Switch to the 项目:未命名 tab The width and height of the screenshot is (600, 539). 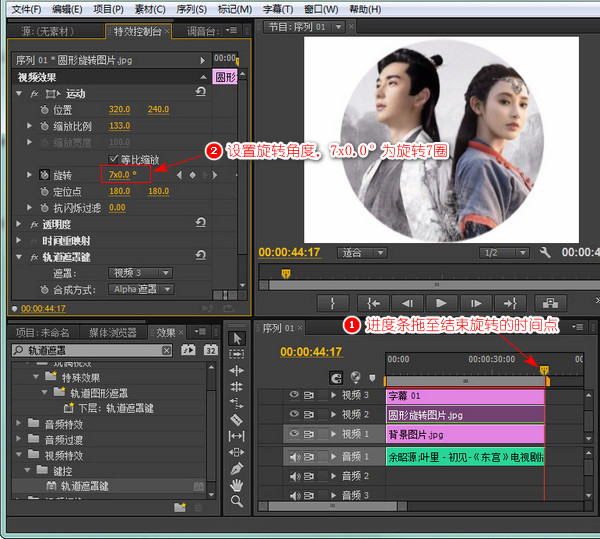42,333
